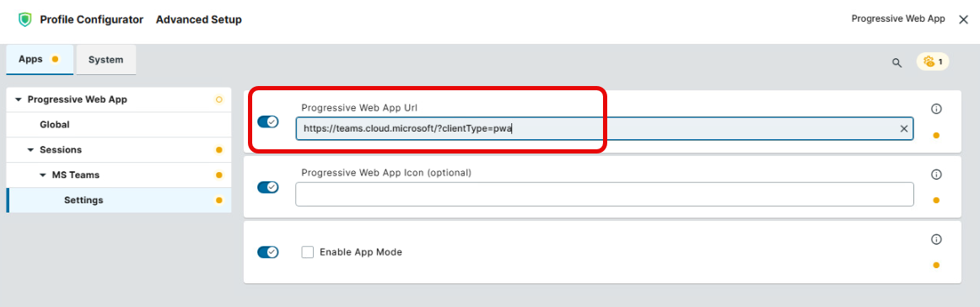
Task: Show info for Progressive Web App Icon
Action: click(936, 175)
